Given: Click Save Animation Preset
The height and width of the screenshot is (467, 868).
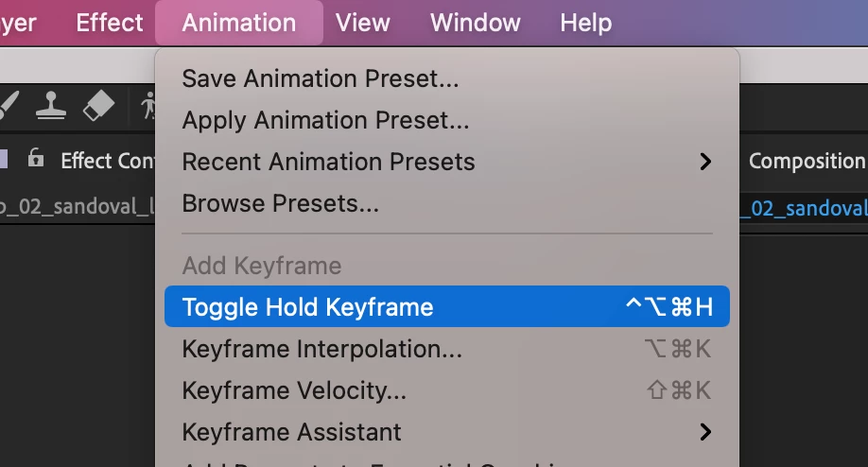Looking at the screenshot, I should (320, 78).
